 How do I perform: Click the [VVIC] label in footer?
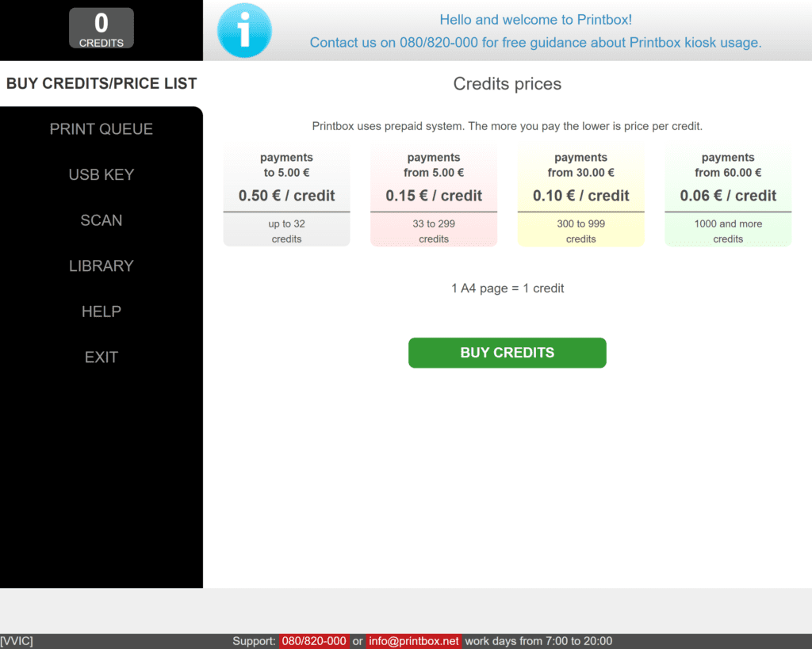pos(17,641)
